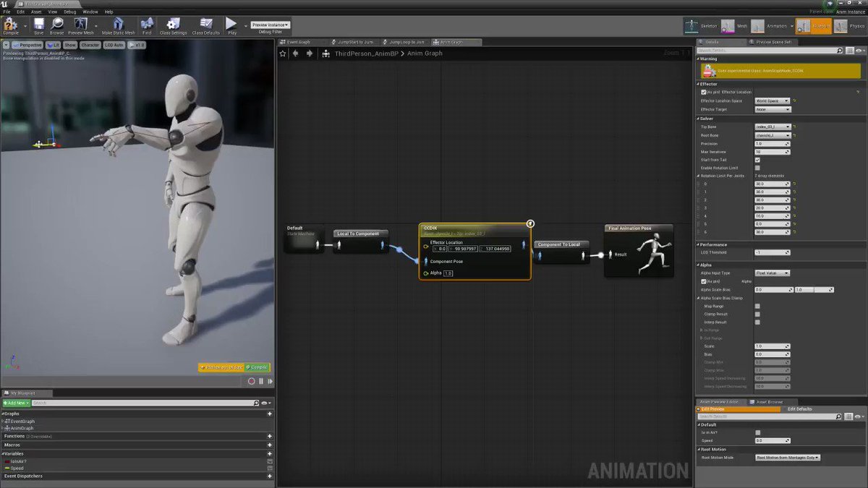868x488 pixels.
Task: Click Max Iterations value field
Action: pyautogui.click(x=771, y=152)
